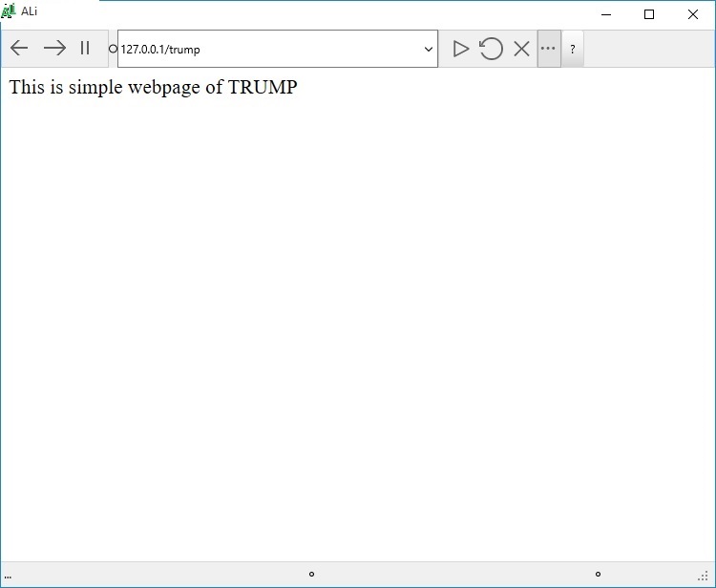Minimize the ALi window
This screenshot has width=716, height=588.
click(606, 14)
